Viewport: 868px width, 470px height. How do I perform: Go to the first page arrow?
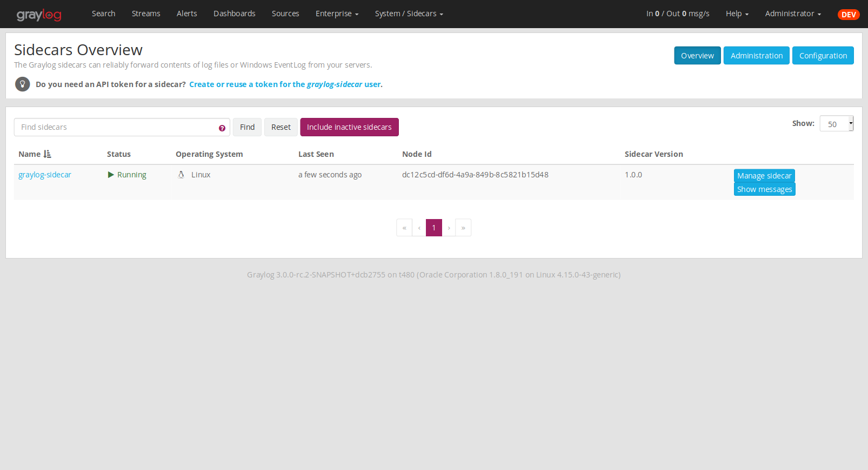coord(404,228)
